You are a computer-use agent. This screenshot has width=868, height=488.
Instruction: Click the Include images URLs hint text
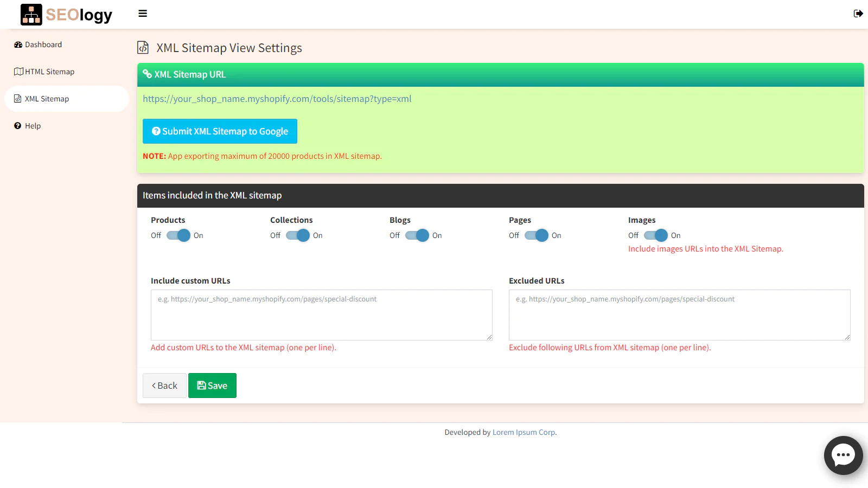coord(706,249)
